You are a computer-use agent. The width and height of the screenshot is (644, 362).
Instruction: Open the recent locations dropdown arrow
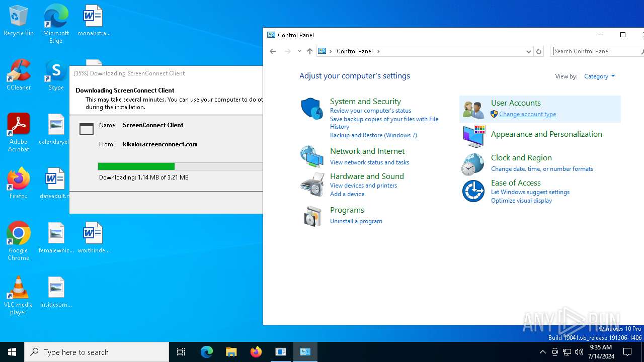point(299,51)
